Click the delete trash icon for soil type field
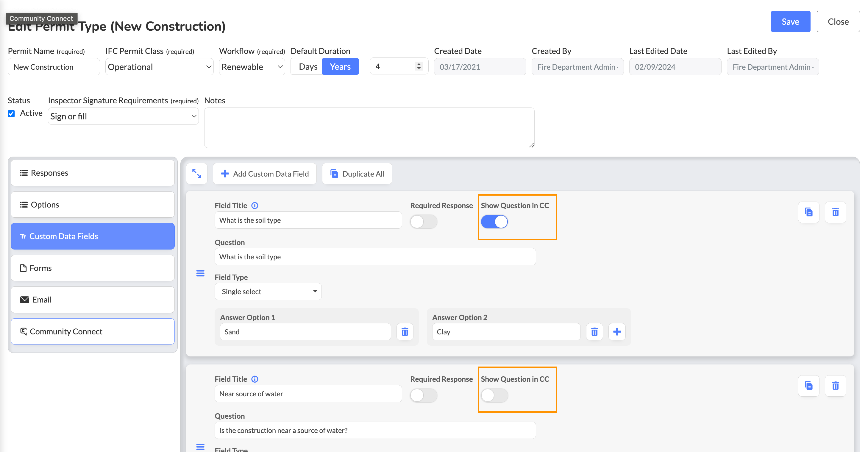 (x=835, y=212)
